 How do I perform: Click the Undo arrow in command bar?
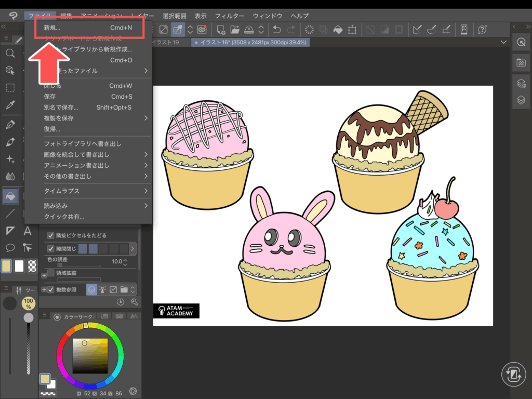(x=277, y=30)
